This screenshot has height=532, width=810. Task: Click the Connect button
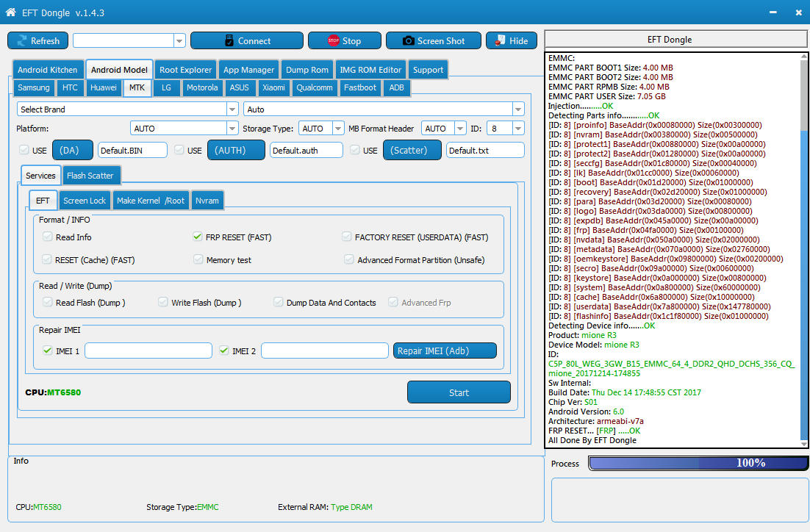246,41
